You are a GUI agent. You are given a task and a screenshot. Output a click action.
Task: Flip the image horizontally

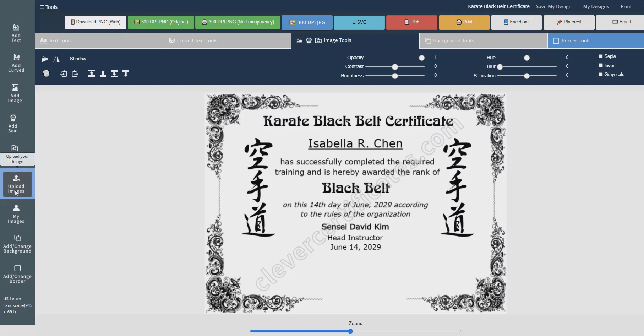[x=56, y=59]
